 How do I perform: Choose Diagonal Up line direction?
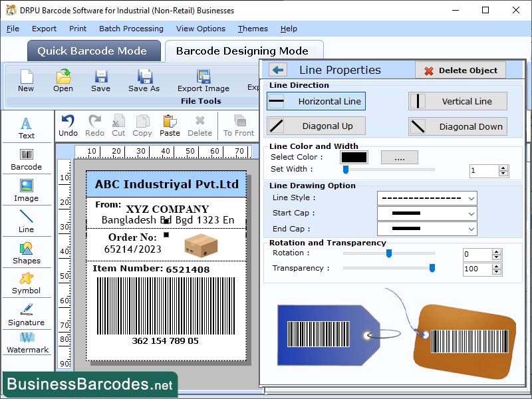click(x=316, y=126)
